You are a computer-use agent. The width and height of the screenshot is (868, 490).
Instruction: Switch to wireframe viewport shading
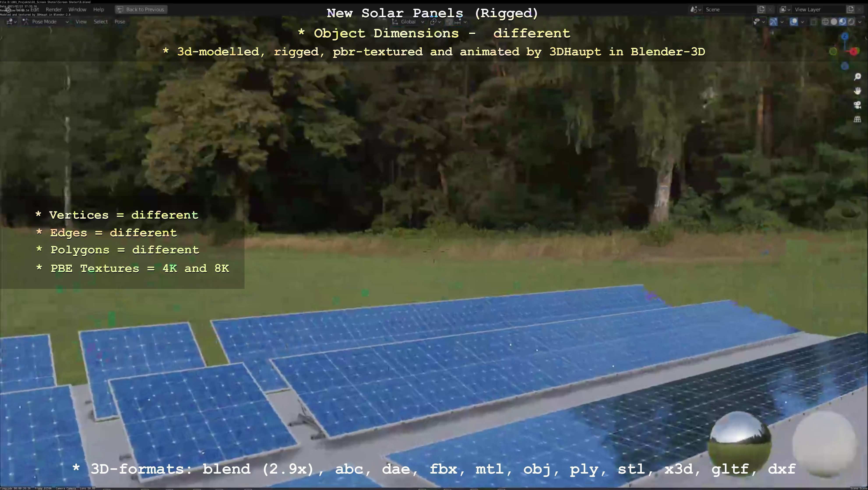[x=826, y=22]
